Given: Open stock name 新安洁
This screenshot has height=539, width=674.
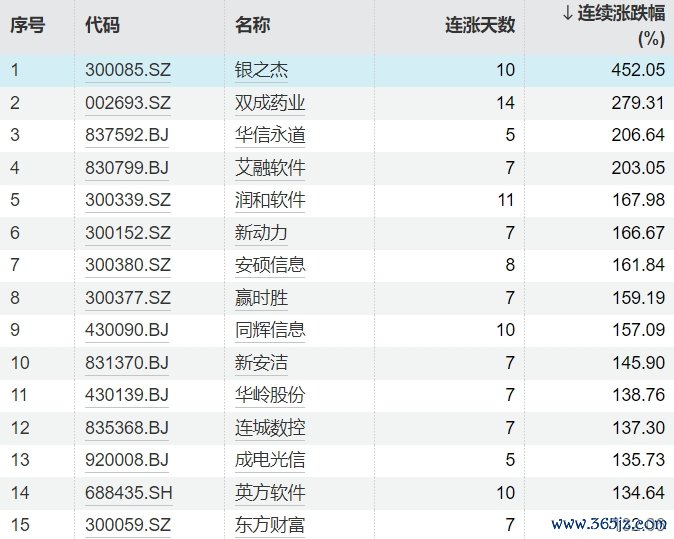Looking at the screenshot, I should point(261,362).
